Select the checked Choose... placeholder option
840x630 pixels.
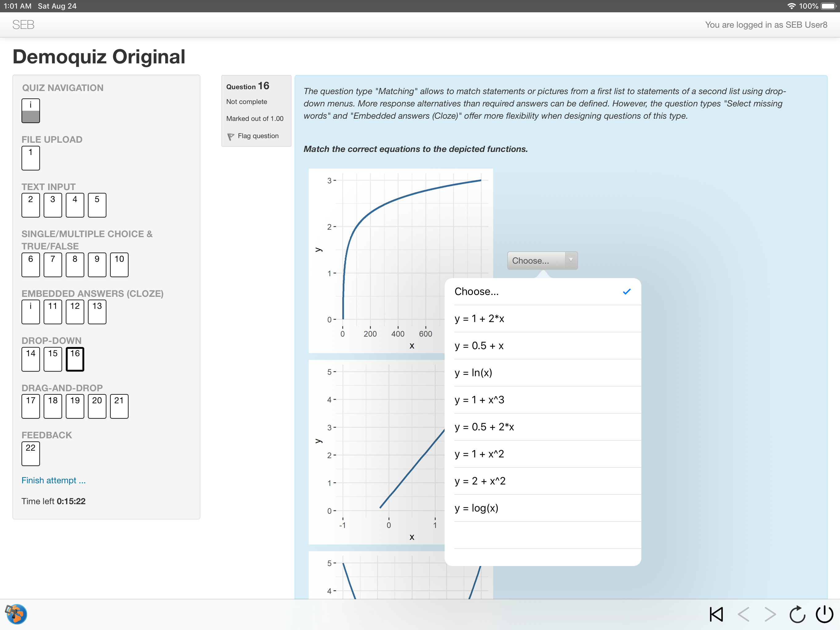pos(477,292)
